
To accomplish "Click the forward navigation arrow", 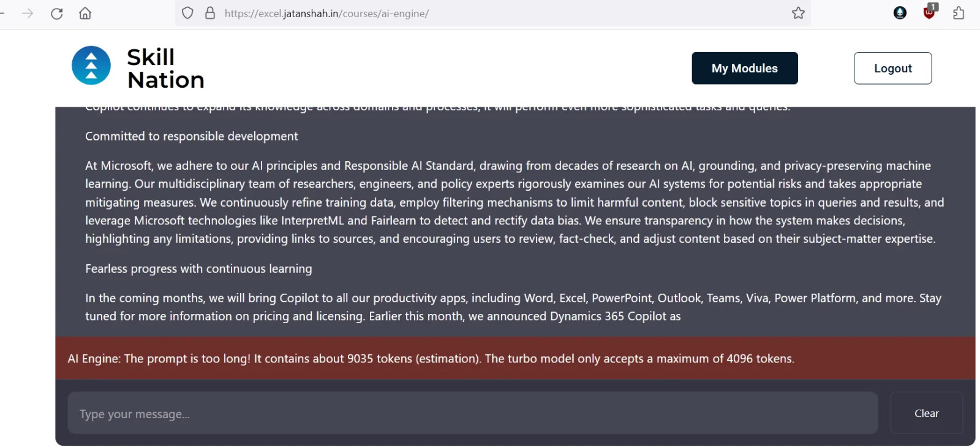I will tap(28, 13).
